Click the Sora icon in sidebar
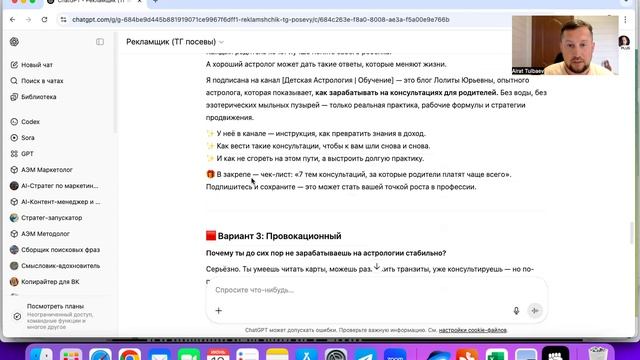640x360 pixels. 14,138
